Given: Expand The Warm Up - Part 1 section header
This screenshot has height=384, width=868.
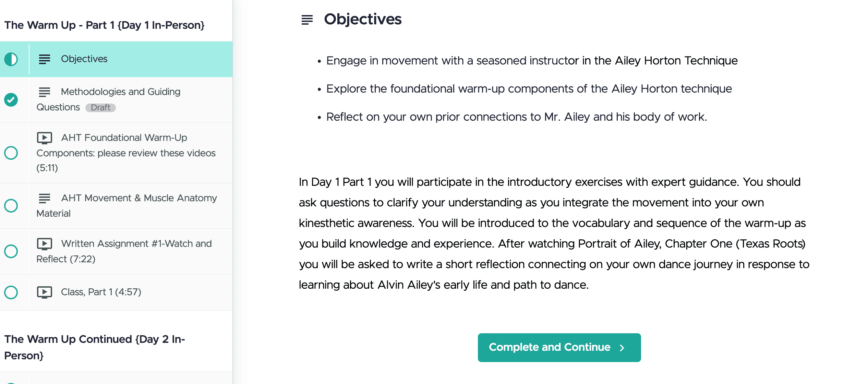Looking at the screenshot, I should coord(105,25).
